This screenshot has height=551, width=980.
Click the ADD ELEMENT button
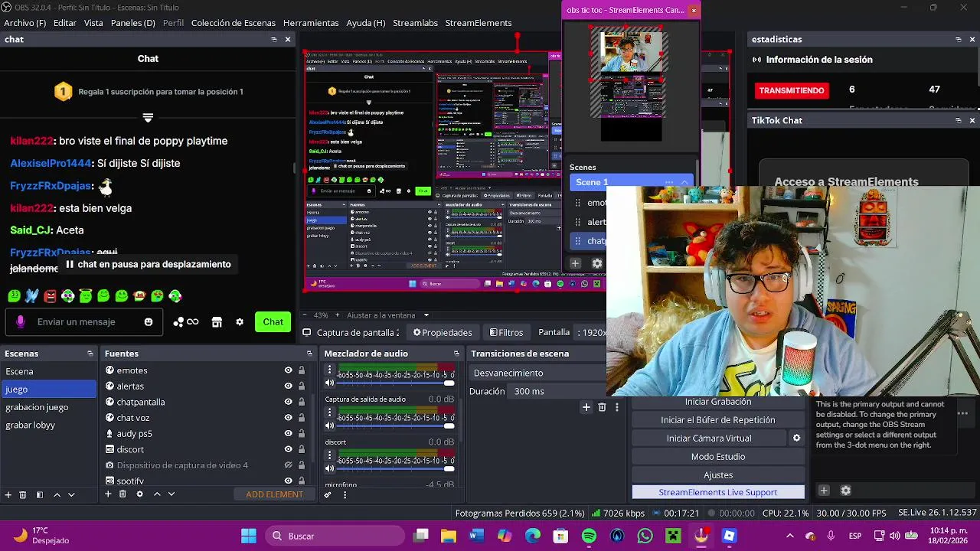[x=274, y=494]
